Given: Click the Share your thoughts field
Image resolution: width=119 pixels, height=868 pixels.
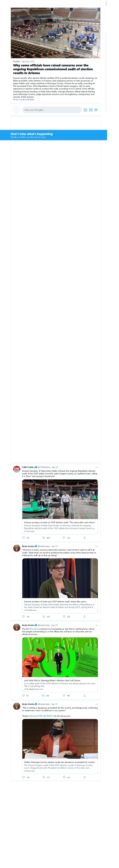Looking at the screenshot, I should [52, 110].
